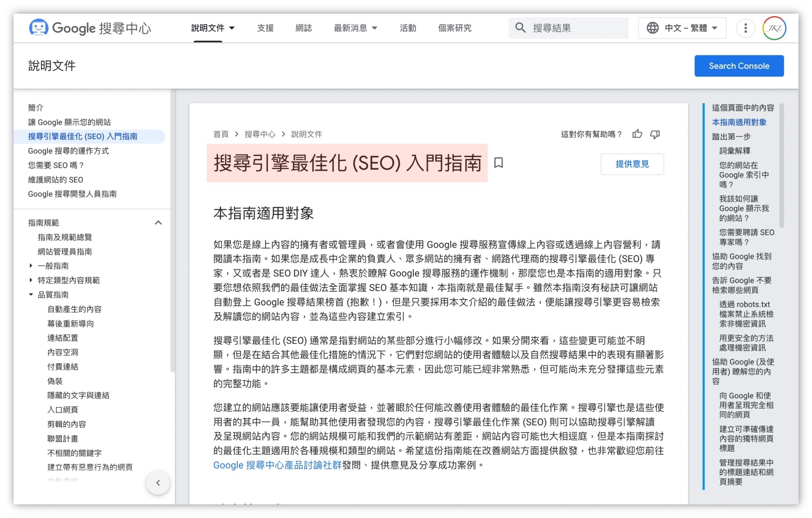The height and width of the screenshot is (518, 812).
Task: Open the three-dot more options menu
Action: click(745, 28)
